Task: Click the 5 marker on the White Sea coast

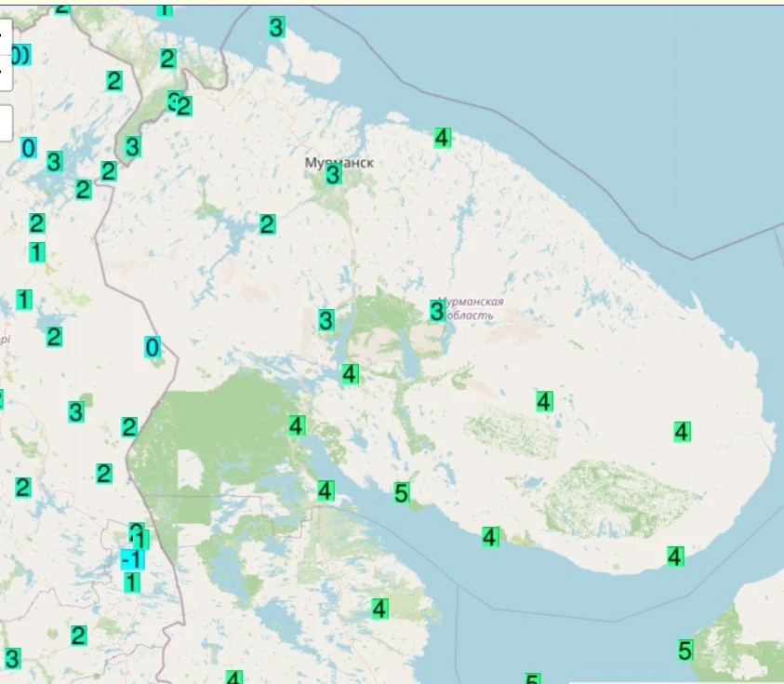Action: tap(401, 493)
